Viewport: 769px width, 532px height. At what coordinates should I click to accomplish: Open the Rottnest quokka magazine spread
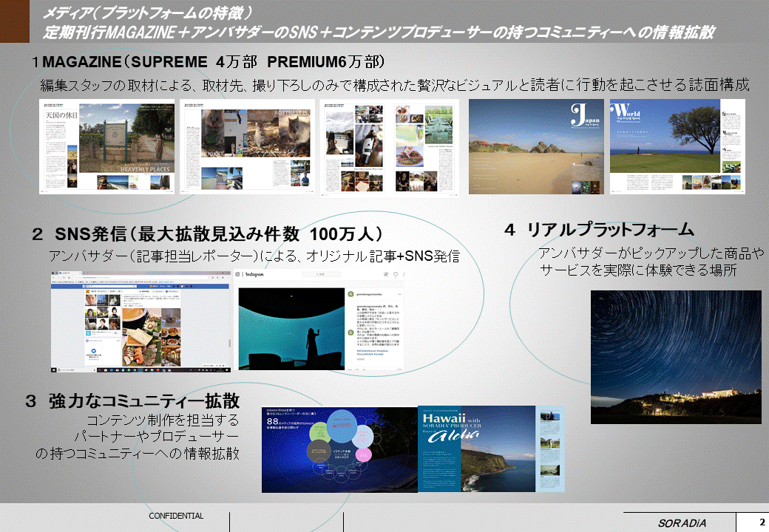pos(247,147)
